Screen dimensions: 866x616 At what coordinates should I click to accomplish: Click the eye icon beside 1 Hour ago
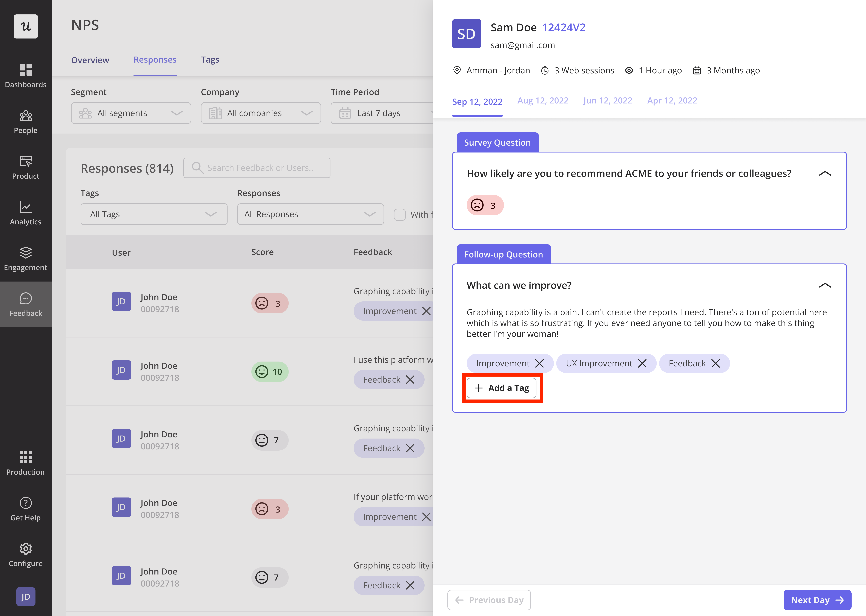tap(629, 71)
